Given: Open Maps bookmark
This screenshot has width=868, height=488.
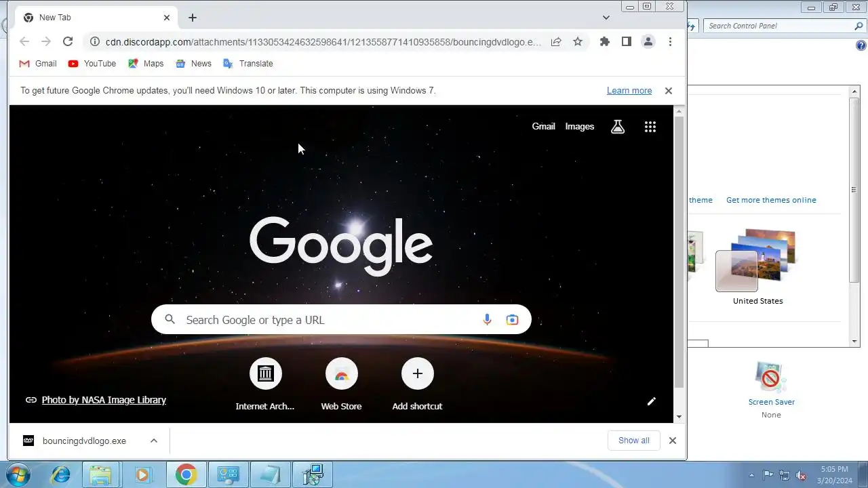Looking at the screenshot, I should point(146,64).
